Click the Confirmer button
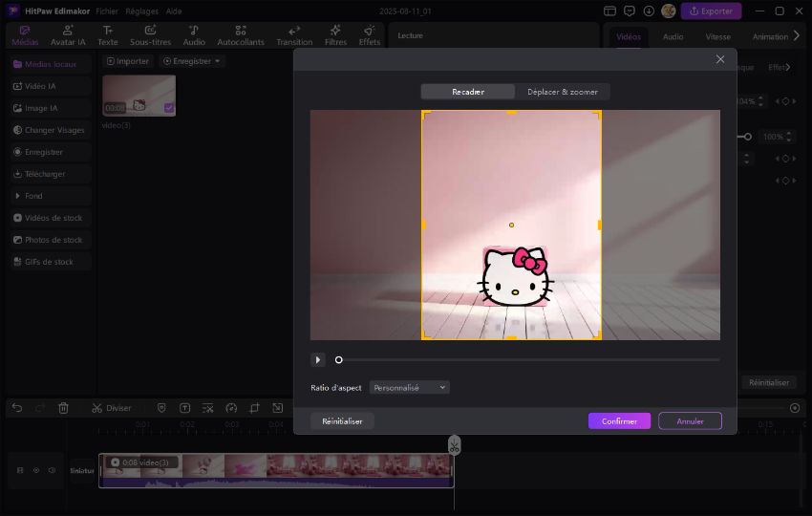Screen dimensions: 812x516 point(619,421)
